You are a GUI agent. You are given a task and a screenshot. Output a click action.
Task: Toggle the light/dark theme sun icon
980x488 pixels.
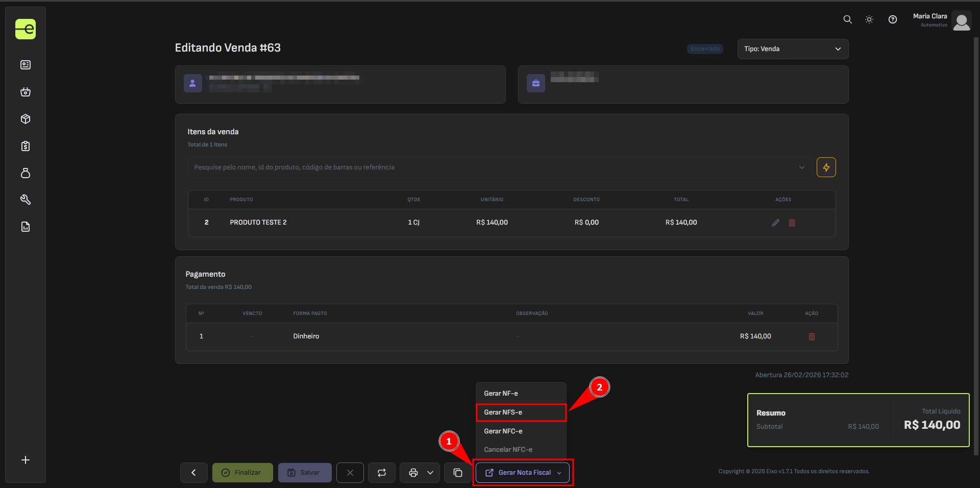tap(869, 19)
